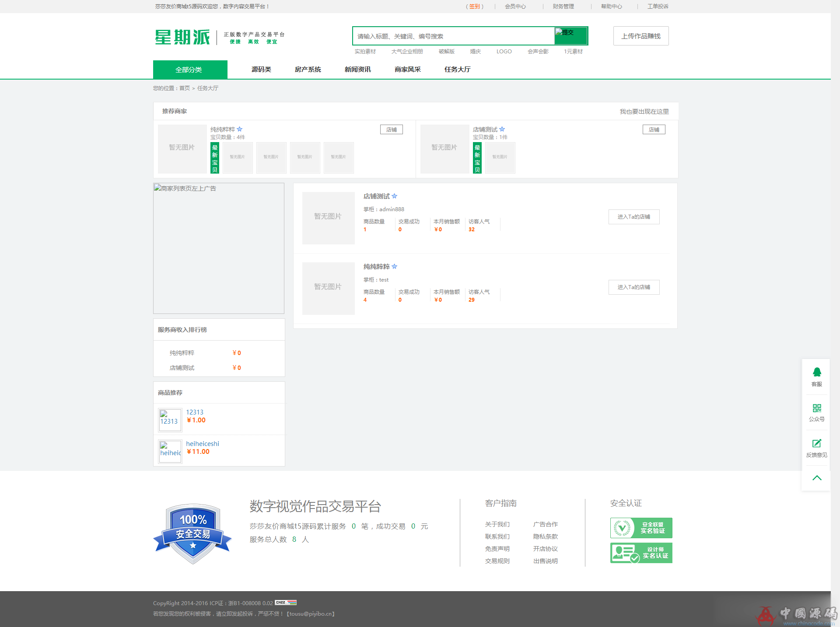
Task: Open the 公众号 QR code icon
Action: pos(816,408)
